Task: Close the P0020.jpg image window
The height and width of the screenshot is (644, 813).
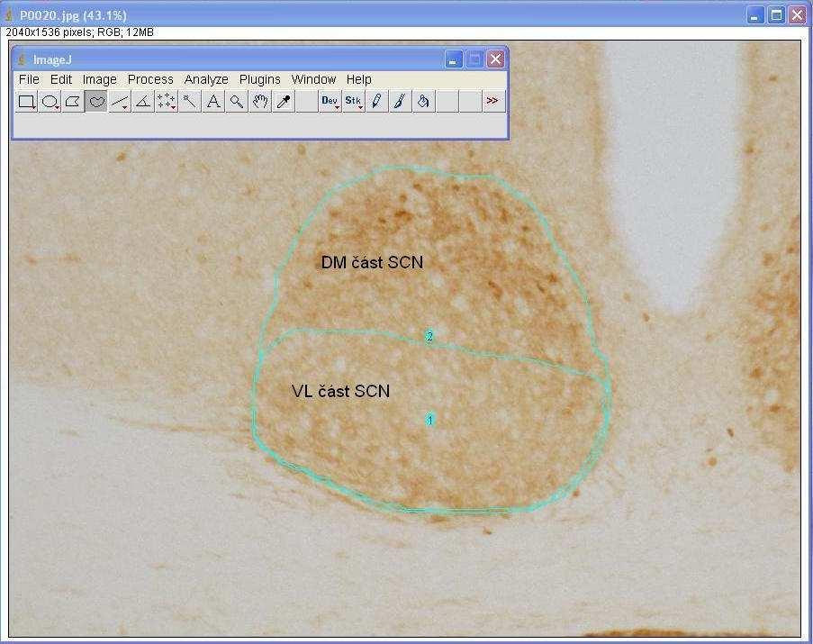Action: 798,15
